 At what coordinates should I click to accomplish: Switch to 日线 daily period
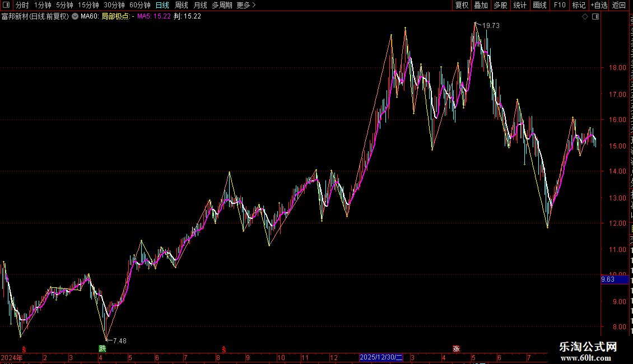(x=162, y=5)
